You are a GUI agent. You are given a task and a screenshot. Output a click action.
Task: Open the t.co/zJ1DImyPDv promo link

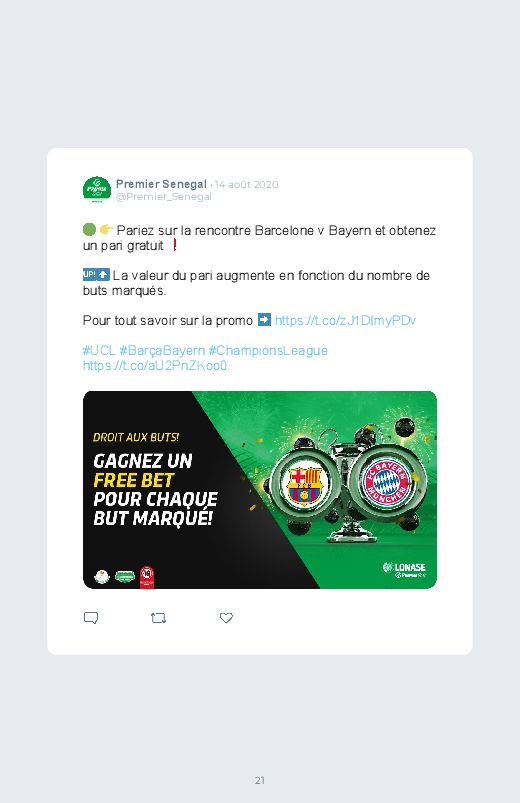[345, 321]
